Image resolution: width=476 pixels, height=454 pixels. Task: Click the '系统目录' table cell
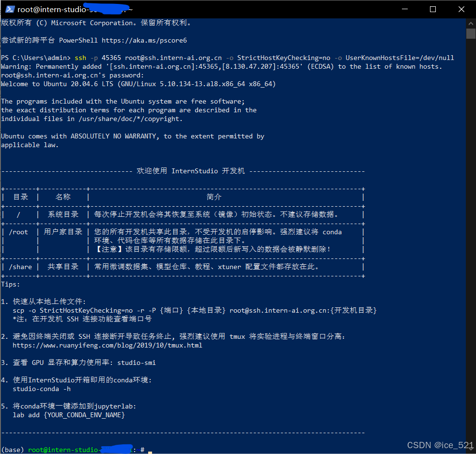point(63,214)
